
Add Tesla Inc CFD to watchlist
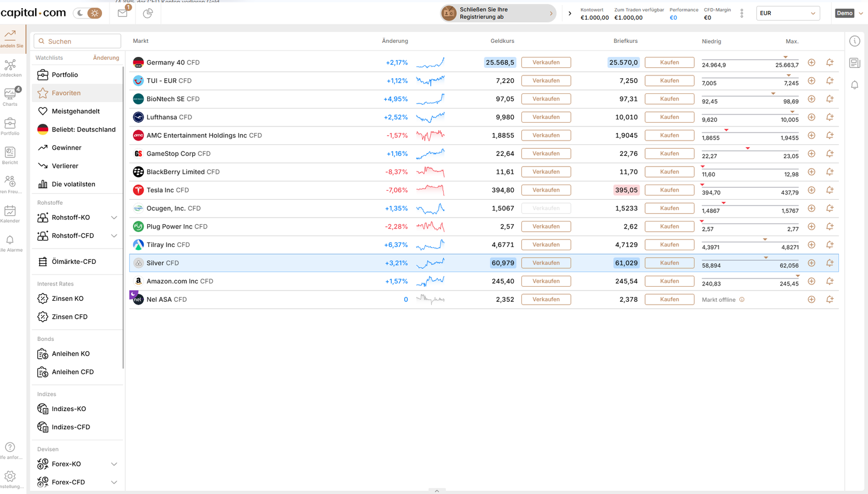click(x=812, y=190)
